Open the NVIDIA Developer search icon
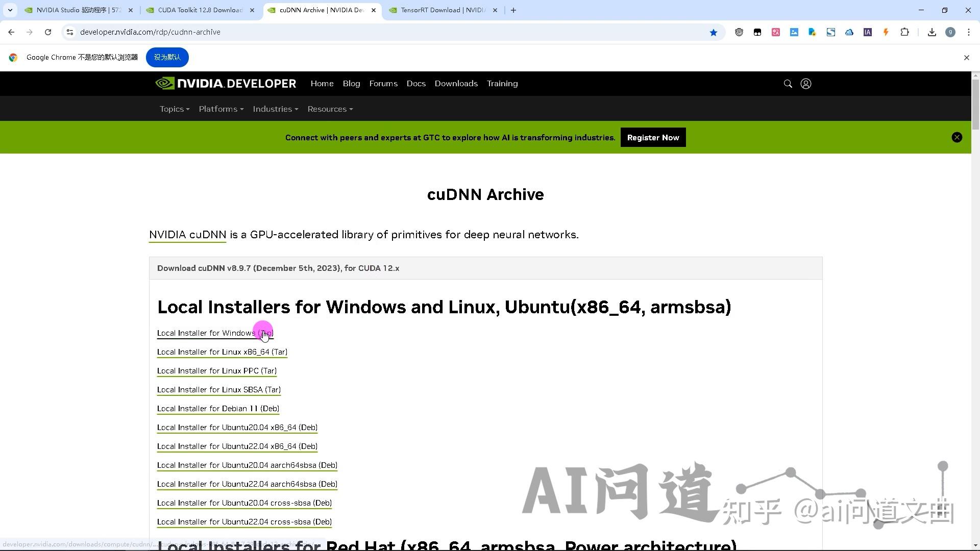The image size is (980, 551). tap(788, 83)
